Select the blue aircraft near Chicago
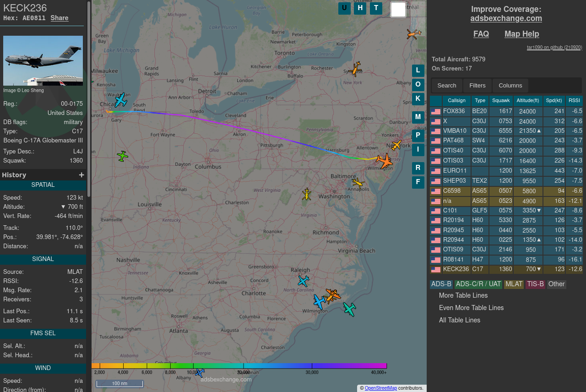This screenshot has width=586, height=392. [120, 100]
